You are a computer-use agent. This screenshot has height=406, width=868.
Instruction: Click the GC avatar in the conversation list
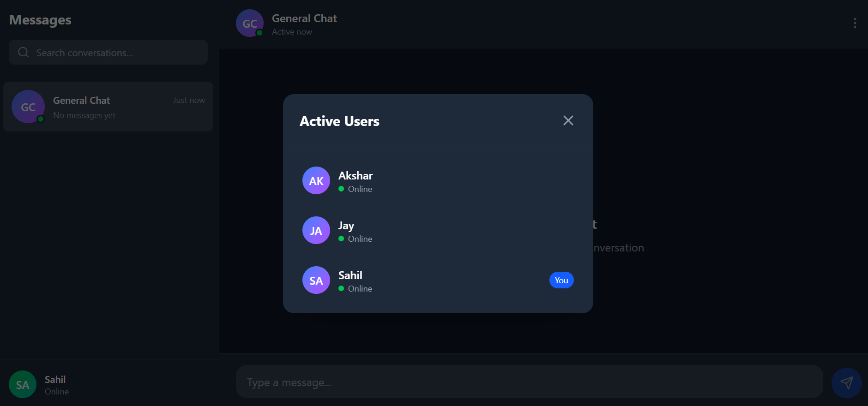tap(28, 107)
